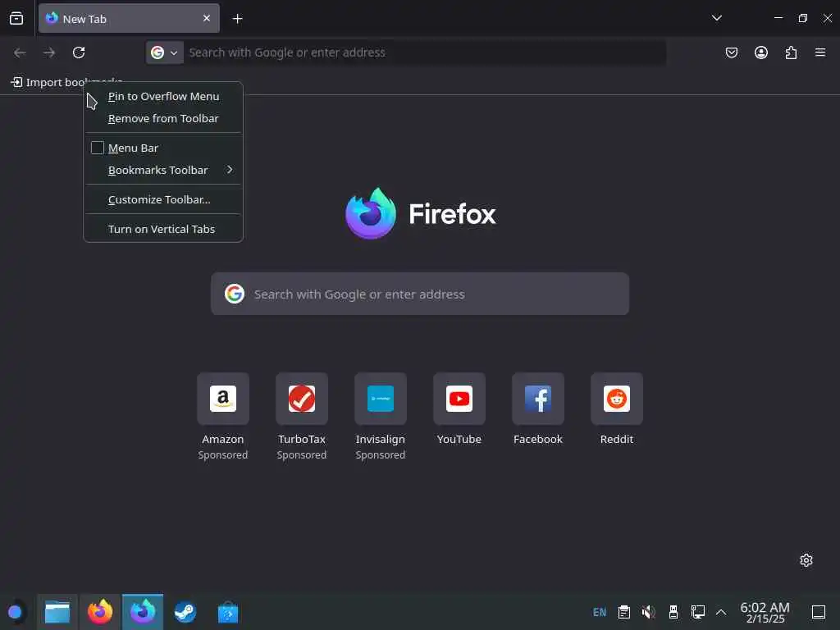Go back one page
Viewport: 840px width, 630px height.
click(20, 52)
